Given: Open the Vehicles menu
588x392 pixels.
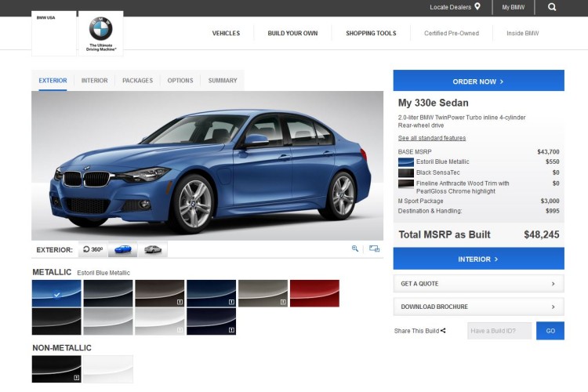Looking at the screenshot, I should click(x=226, y=33).
